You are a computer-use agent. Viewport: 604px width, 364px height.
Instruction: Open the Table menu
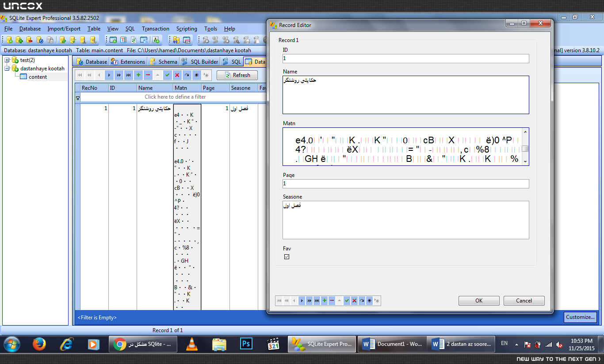tap(94, 29)
